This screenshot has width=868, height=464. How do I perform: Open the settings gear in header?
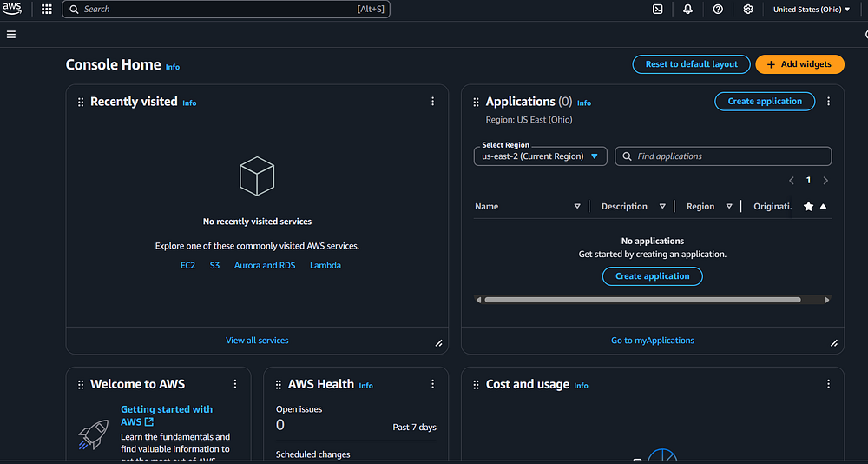pyautogui.click(x=748, y=10)
